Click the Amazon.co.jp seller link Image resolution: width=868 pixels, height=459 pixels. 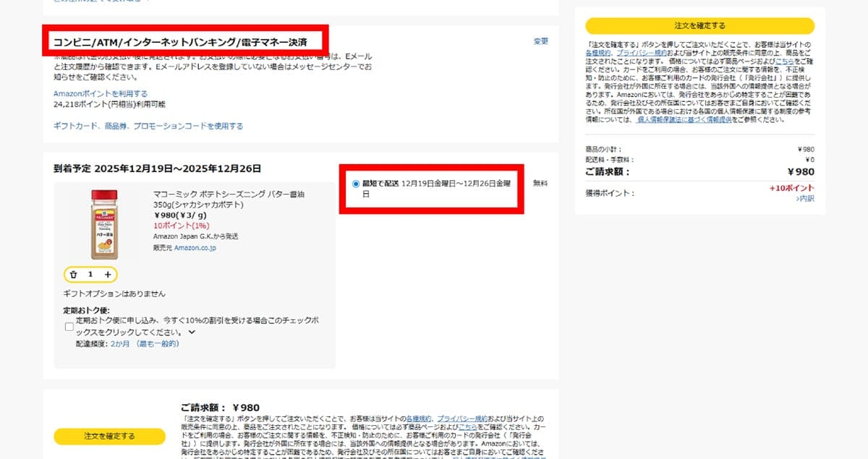click(196, 247)
